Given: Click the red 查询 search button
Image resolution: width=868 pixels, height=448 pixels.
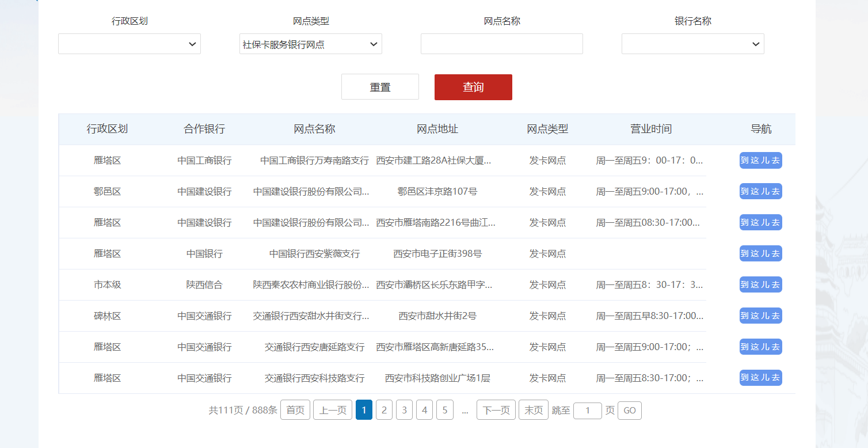Looking at the screenshot, I should point(473,87).
